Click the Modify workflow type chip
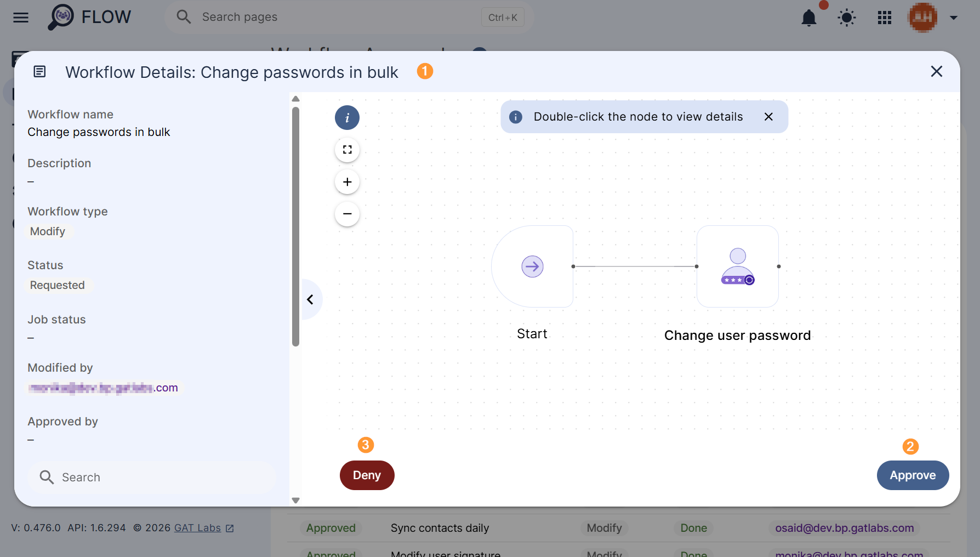This screenshot has height=557, width=980. pos(48,231)
